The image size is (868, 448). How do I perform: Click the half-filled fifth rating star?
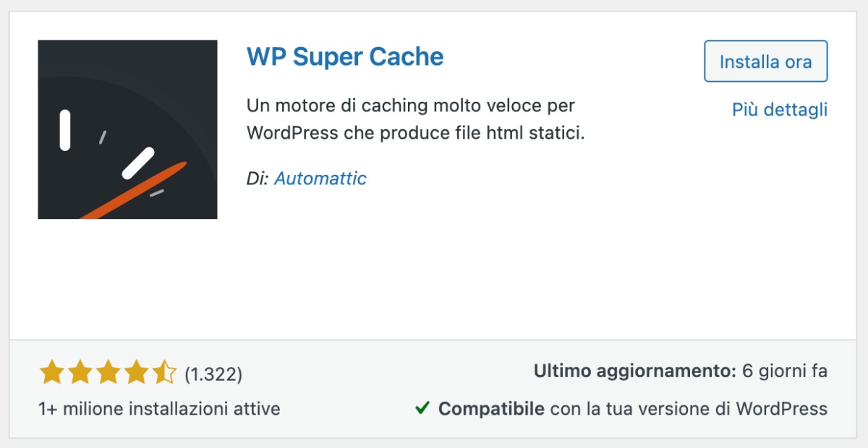point(165,372)
